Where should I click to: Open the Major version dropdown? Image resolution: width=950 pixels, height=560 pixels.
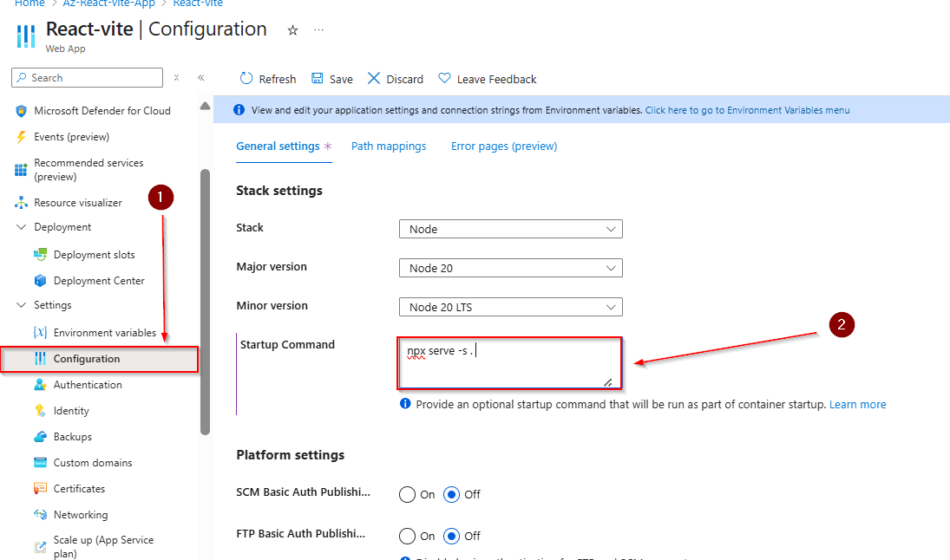click(511, 268)
